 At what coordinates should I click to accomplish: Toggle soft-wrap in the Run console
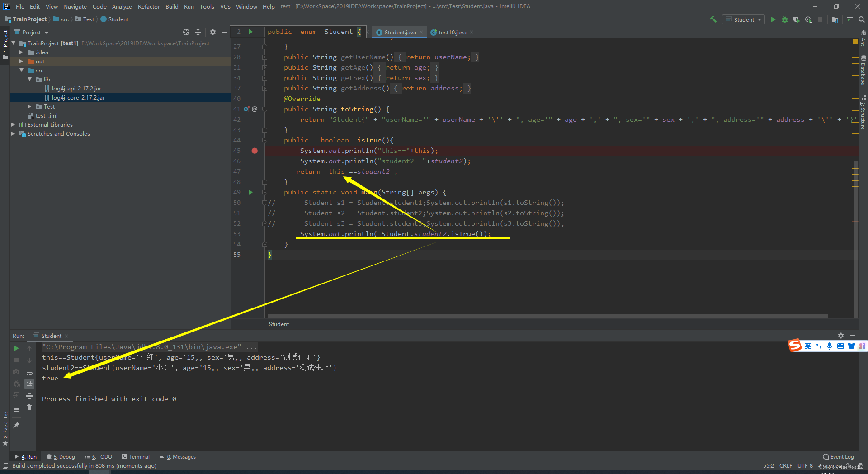pos(29,372)
